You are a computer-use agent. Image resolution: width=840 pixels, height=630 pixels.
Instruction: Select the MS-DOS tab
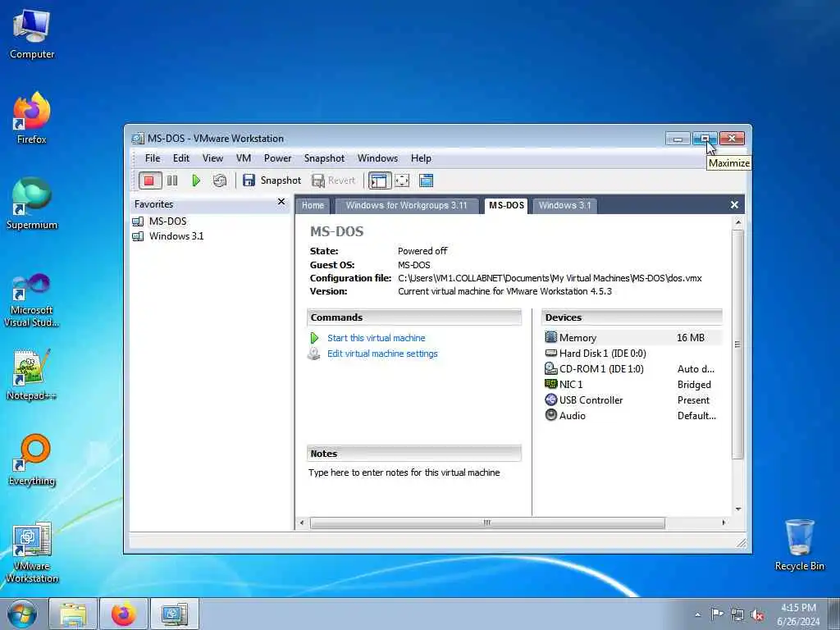(x=506, y=206)
